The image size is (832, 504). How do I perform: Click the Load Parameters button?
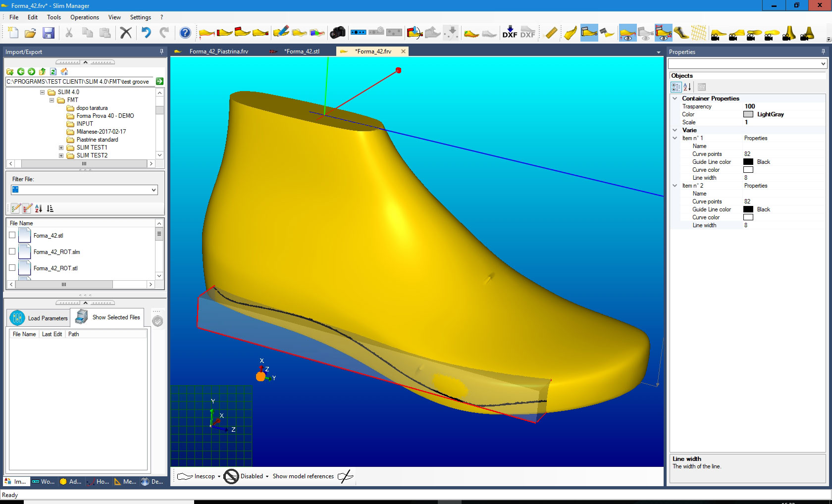point(39,318)
